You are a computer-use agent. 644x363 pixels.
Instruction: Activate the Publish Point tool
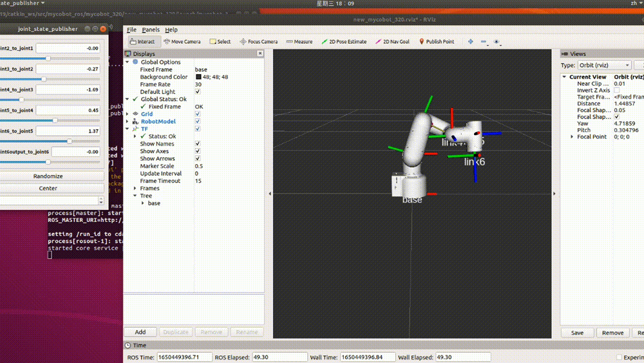pyautogui.click(x=437, y=41)
